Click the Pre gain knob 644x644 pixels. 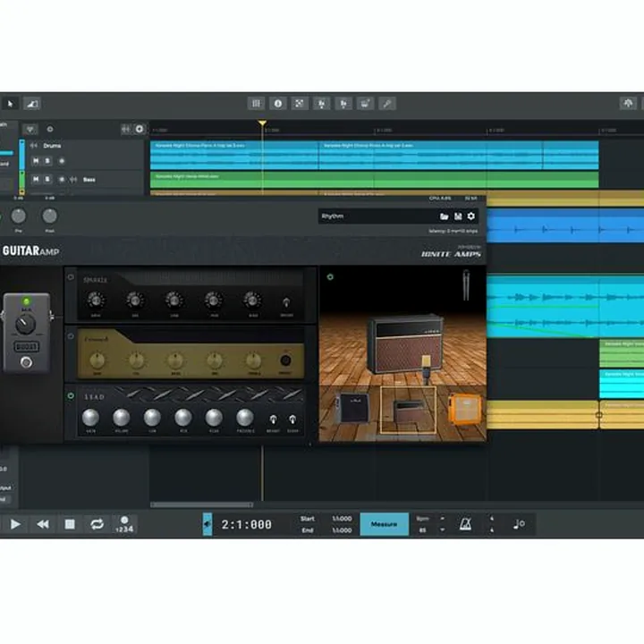coord(18,216)
